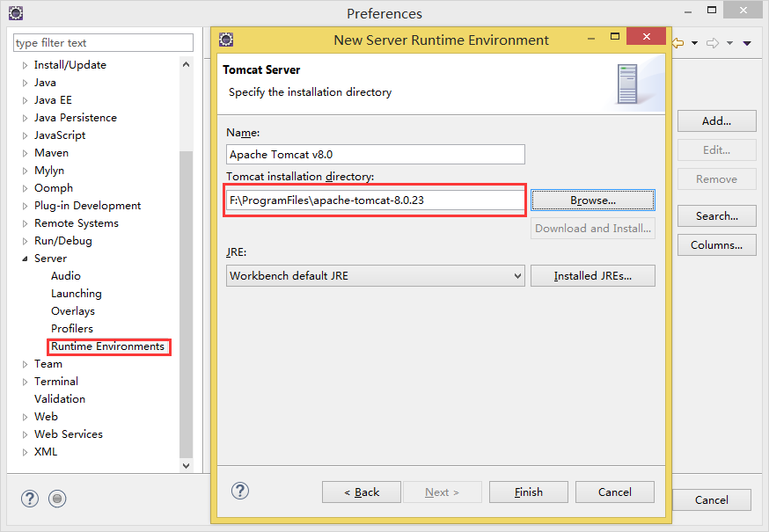This screenshot has height=532, width=769.
Task: Expand the Terminal tree node
Action: pyautogui.click(x=25, y=382)
